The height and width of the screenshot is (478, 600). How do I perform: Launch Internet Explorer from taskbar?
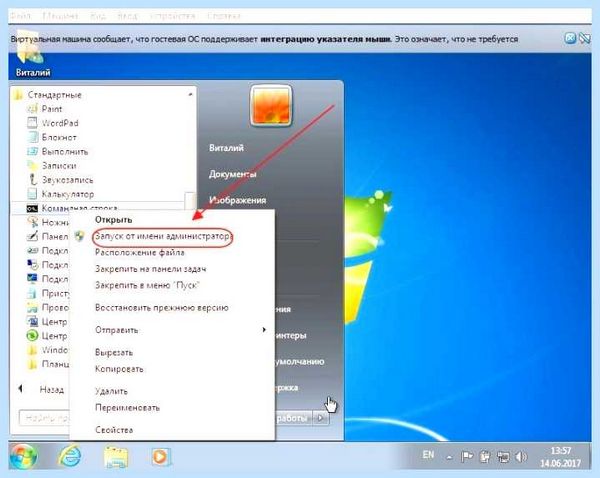[70, 456]
